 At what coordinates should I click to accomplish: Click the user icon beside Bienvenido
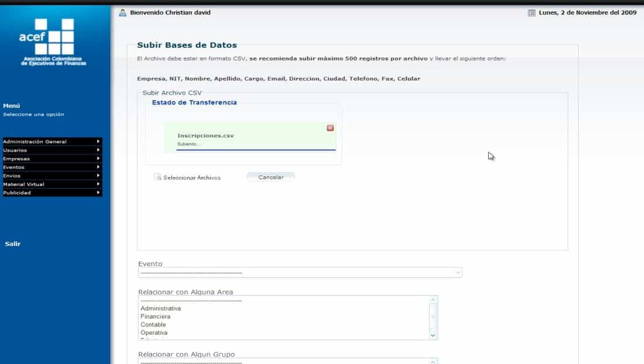coord(122,13)
